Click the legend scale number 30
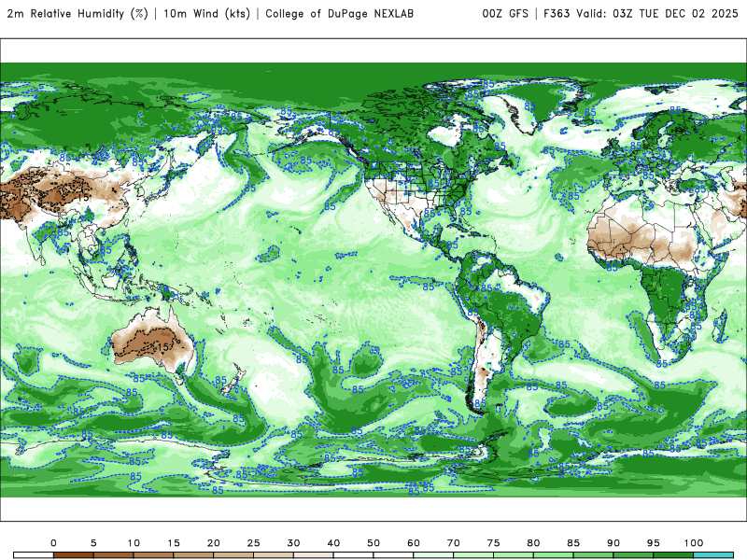 [x=293, y=543]
